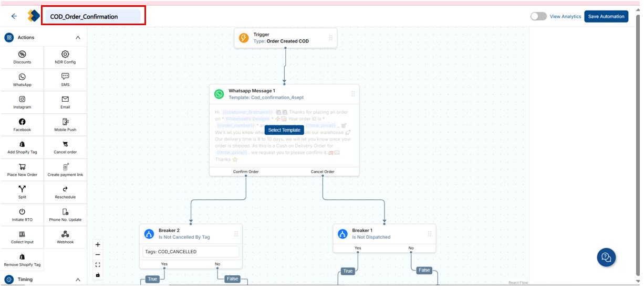644x290 pixels.
Task: Click the back arrow icon
Action: tap(14, 16)
